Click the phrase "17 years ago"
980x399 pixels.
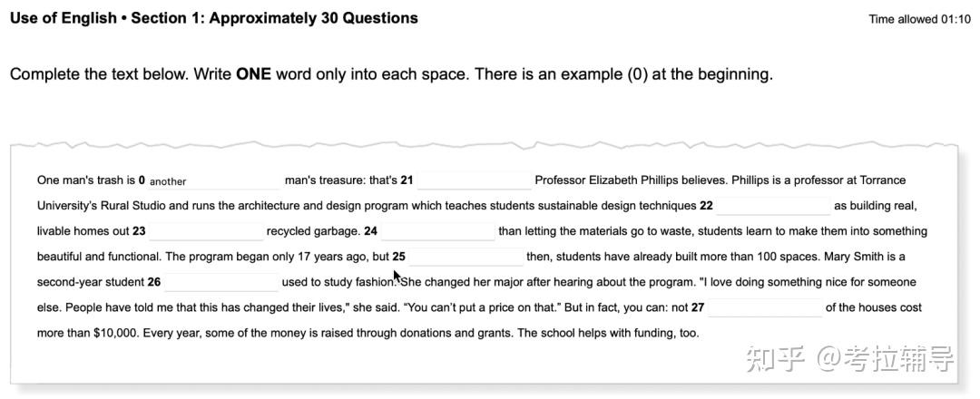coord(328,257)
